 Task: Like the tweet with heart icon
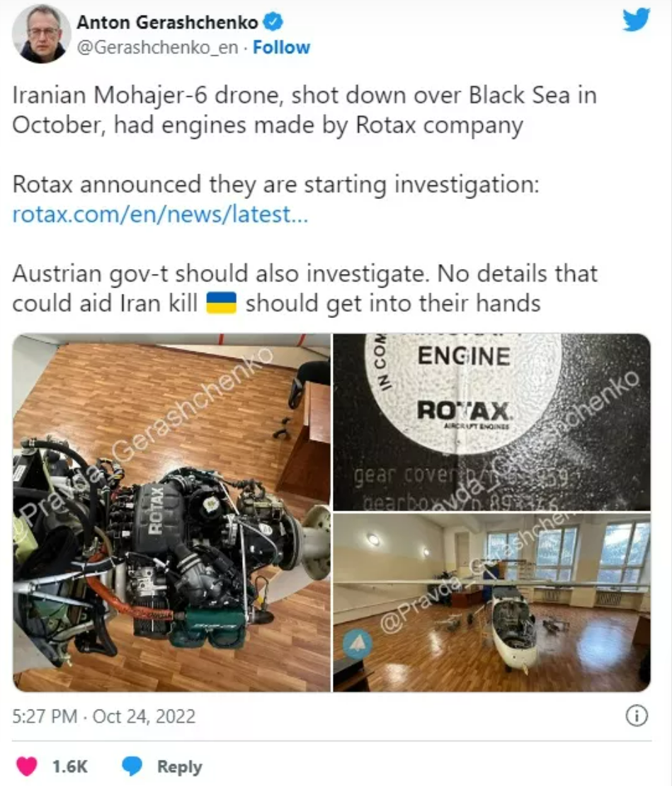click(x=27, y=766)
